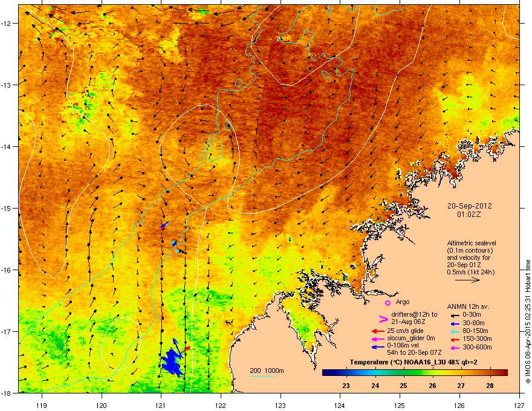Click the '80-150m' depth label
Viewport: 532px width, 411px height.
click(475, 331)
